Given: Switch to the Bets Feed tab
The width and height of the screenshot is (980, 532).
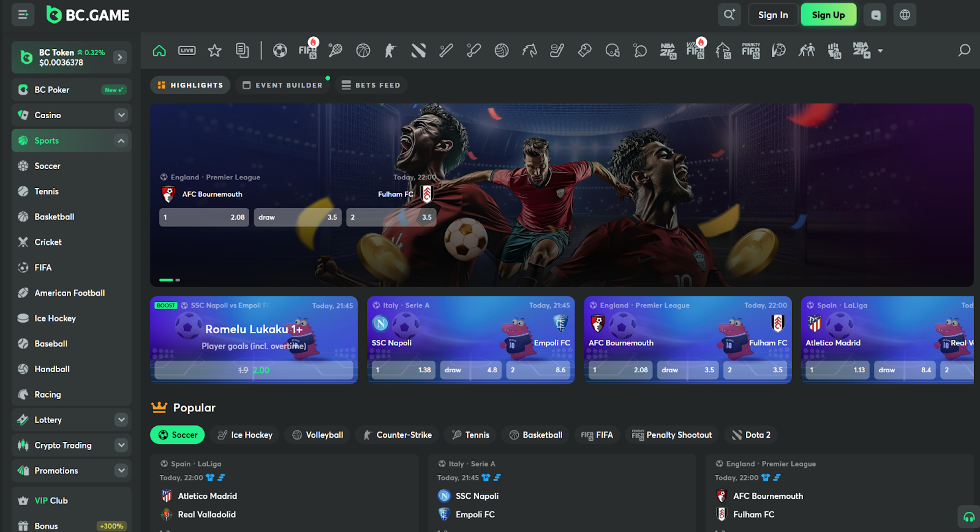Looking at the screenshot, I should tap(371, 85).
